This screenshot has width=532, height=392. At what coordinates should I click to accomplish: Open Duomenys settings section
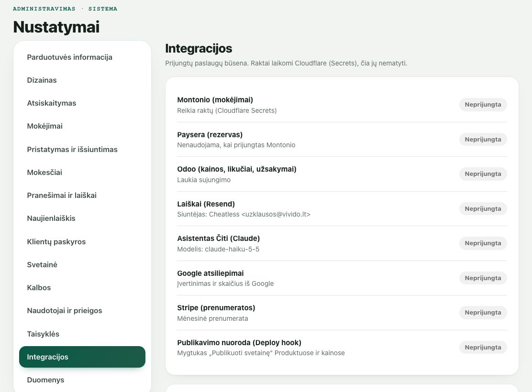pos(82,380)
